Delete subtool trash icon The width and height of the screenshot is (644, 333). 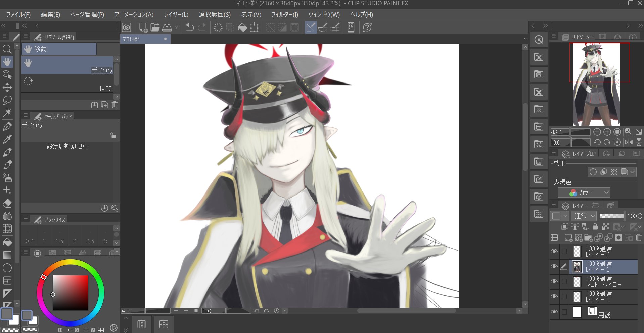point(114,105)
